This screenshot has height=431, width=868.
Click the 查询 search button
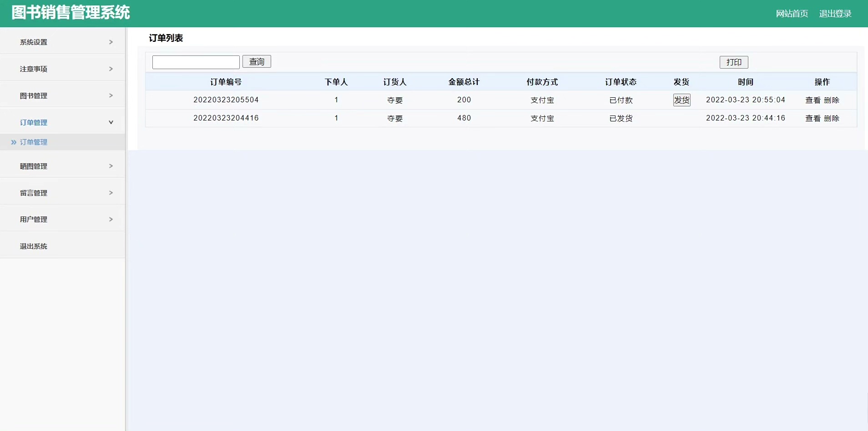pos(257,61)
